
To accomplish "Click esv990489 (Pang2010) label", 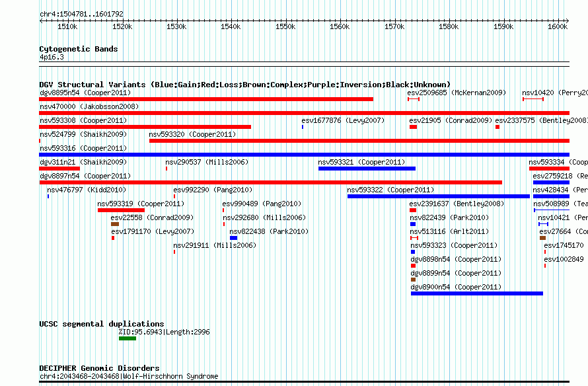I will 262,204.
